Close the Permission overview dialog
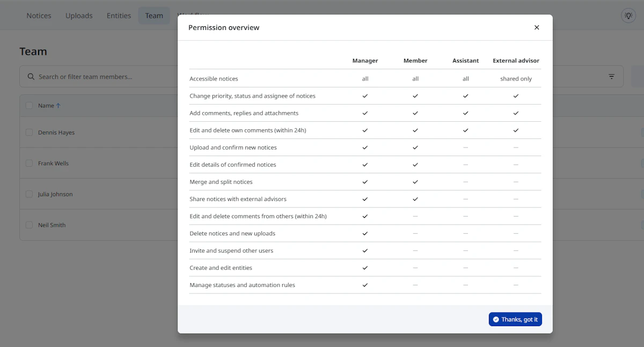This screenshot has width=644, height=347. (537, 27)
